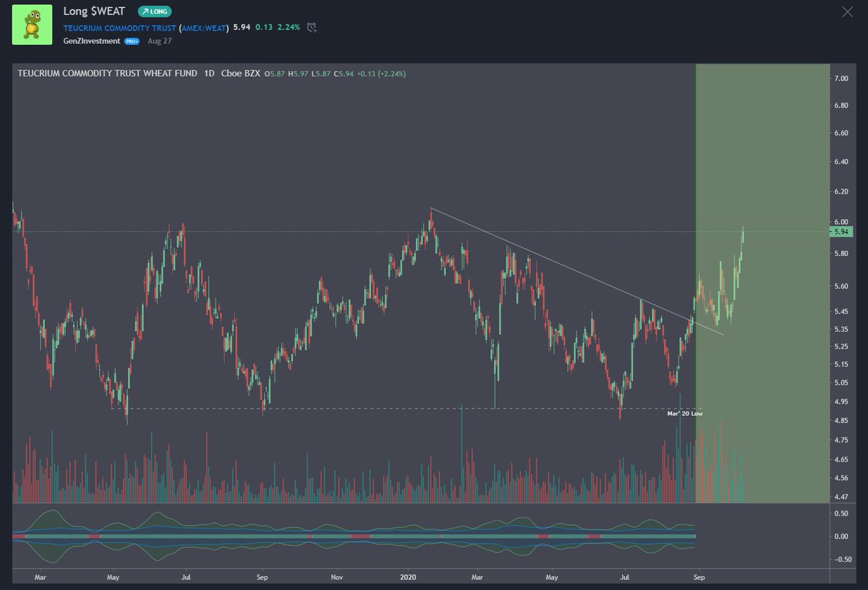Select the Mar' 20 Low label
The image size is (868, 590).
coord(684,414)
